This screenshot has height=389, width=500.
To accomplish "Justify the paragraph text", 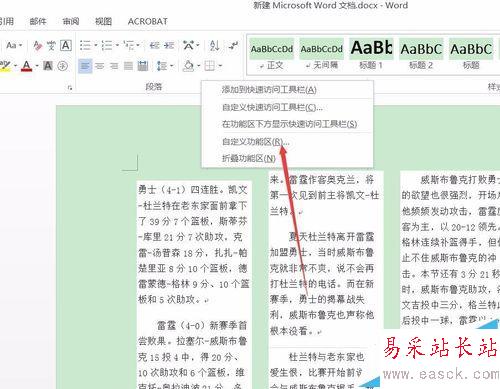I will coord(128,66).
